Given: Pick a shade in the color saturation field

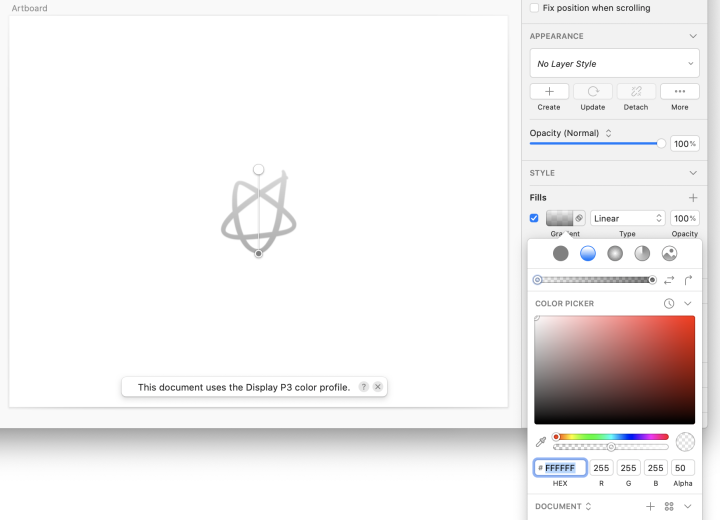Looking at the screenshot, I should tap(614, 370).
